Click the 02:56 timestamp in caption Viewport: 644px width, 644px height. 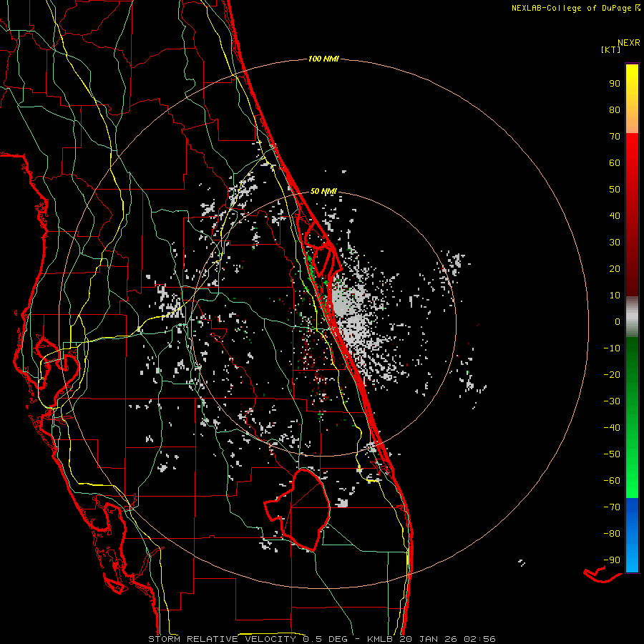[479, 639]
